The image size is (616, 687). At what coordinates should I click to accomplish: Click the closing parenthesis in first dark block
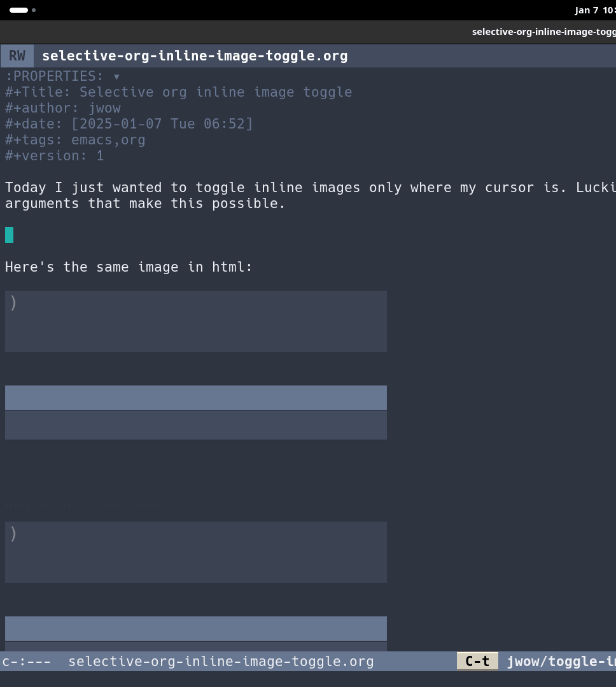(x=13, y=303)
